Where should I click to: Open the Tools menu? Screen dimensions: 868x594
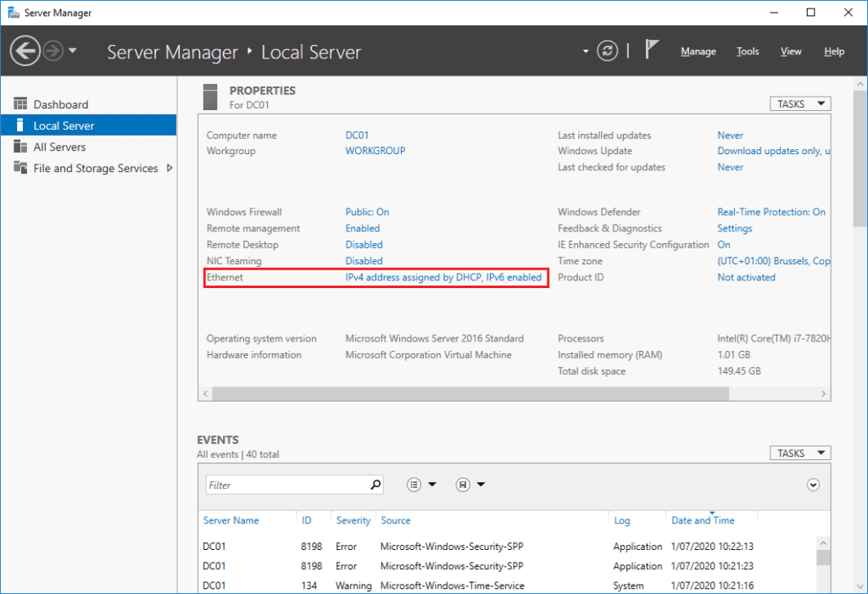click(748, 52)
